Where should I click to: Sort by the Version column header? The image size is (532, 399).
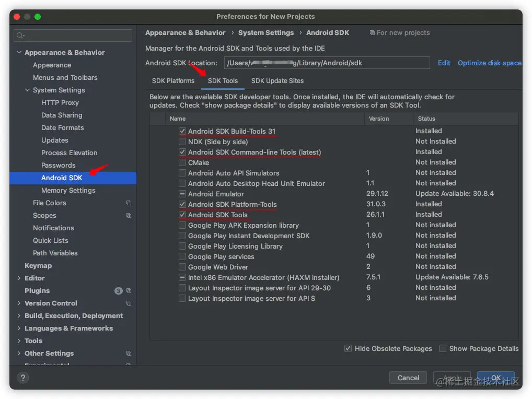(x=389, y=119)
